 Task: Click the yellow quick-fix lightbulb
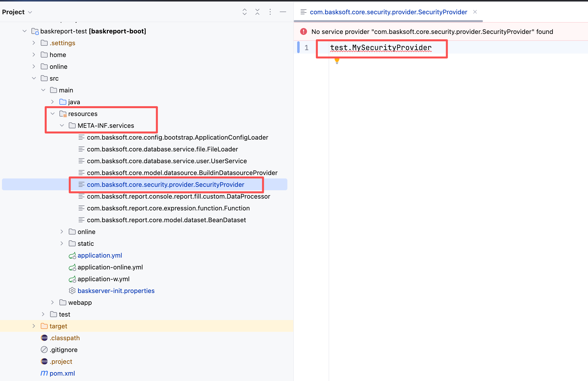[337, 61]
